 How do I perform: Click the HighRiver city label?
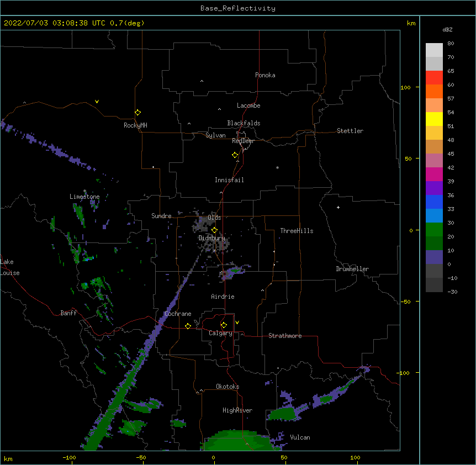237,410
